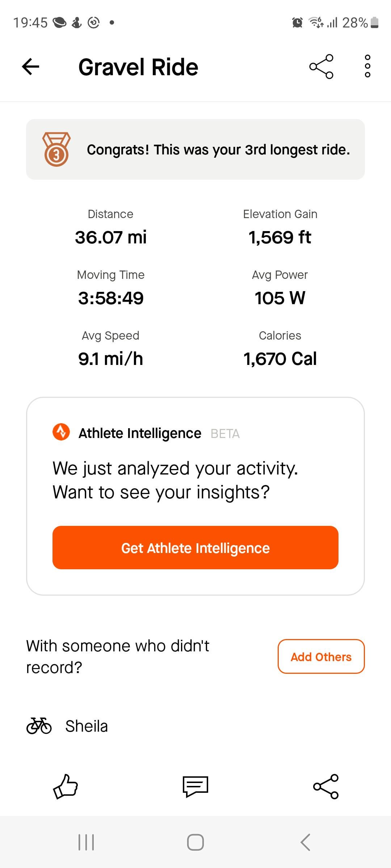Image resolution: width=391 pixels, height=868 pixels.
Task: Tap the bottom share icon
Action: [x=326, y=786]
